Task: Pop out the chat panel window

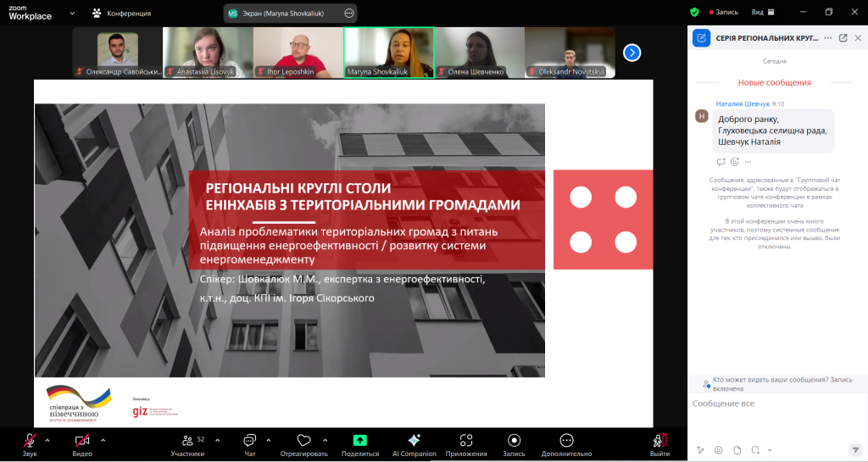Action: [x=843, y=38]
